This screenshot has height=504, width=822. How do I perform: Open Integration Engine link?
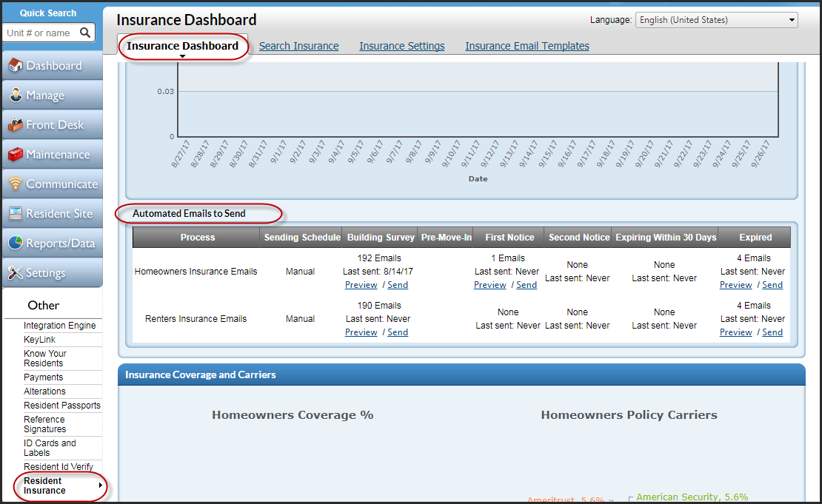click(x=60, y=326)
